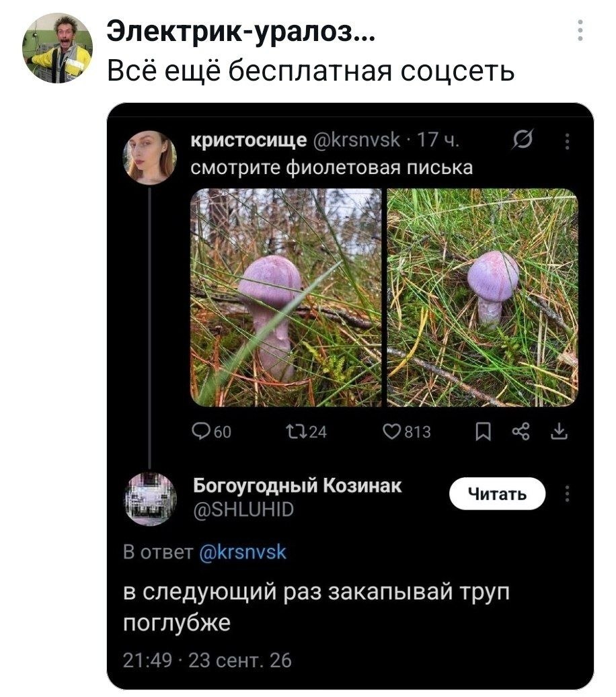Like the tweet with the 813 heart icon
Screen dimensions: 616x697
tap(407, 432)
